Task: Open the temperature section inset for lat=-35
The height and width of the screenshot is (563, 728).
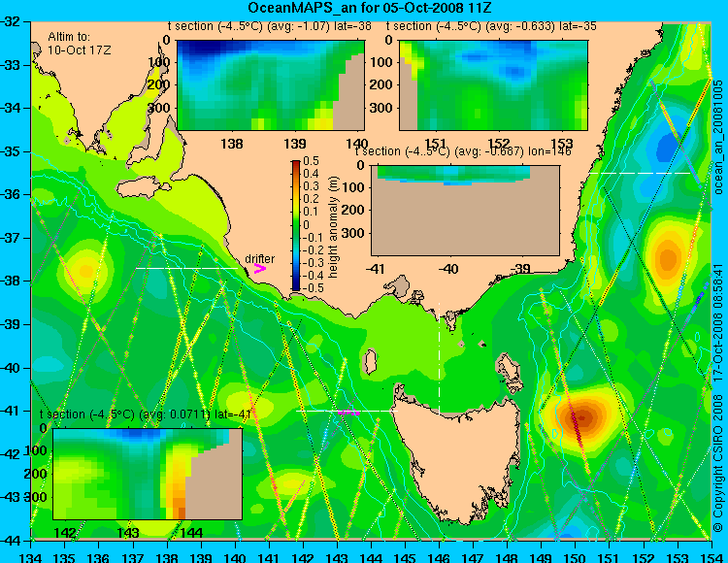Action: coord(493,85)
